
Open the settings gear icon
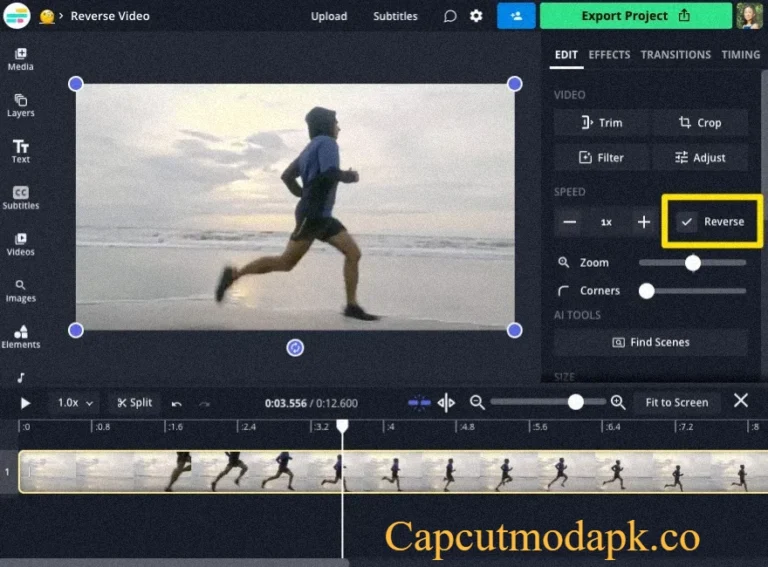point(476,16)
